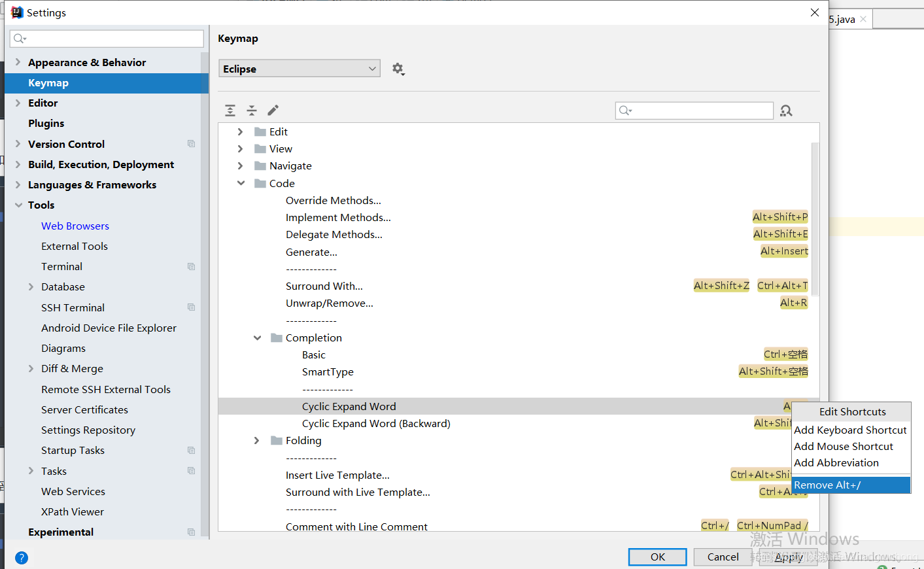924x569 pixels.
Task: Open Web Browsers settings link
Action: 75,226
